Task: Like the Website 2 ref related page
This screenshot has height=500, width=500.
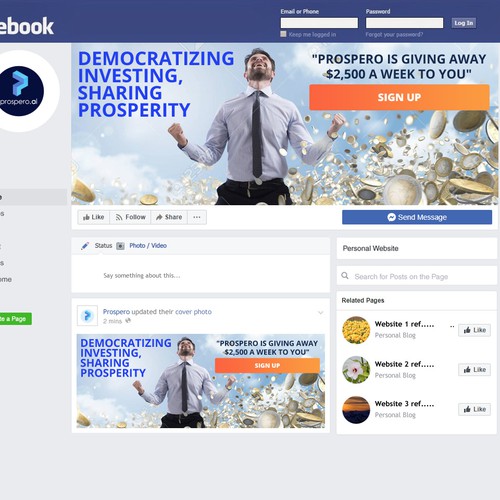Action: pyautogui.click(x=474, y=369)
